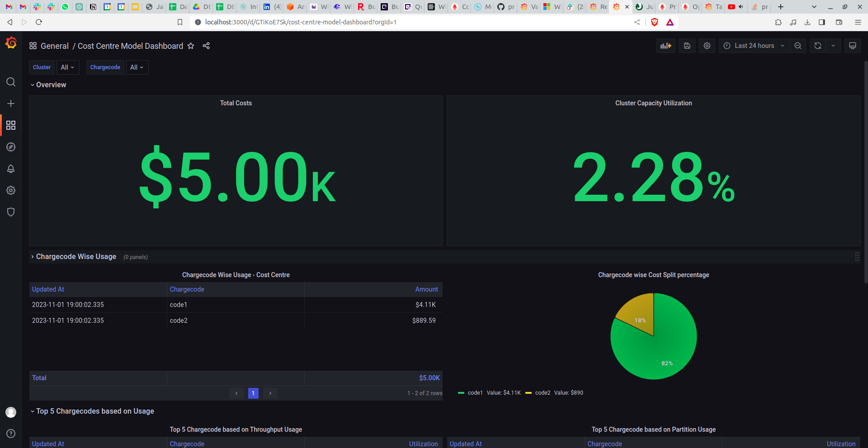868x448 pixels.
Task: Open Total Costs panel title menu
Action: (236, 103)
